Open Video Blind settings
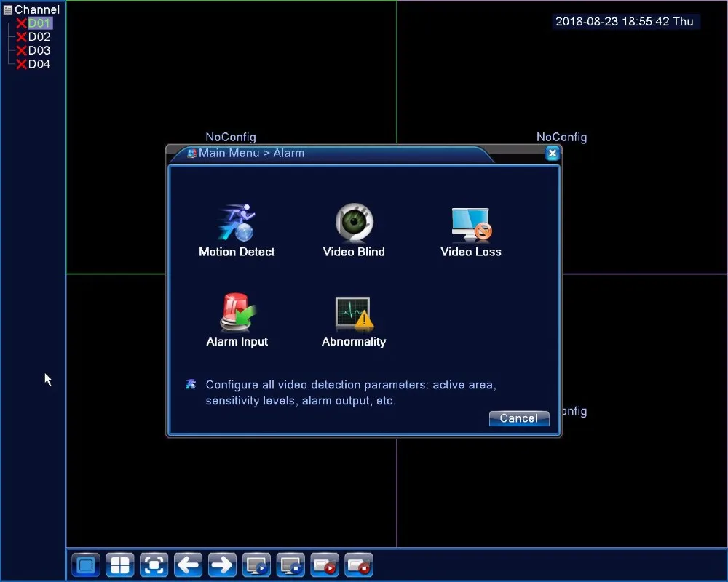The image size is (728, 582). click(x=354, y=231)
